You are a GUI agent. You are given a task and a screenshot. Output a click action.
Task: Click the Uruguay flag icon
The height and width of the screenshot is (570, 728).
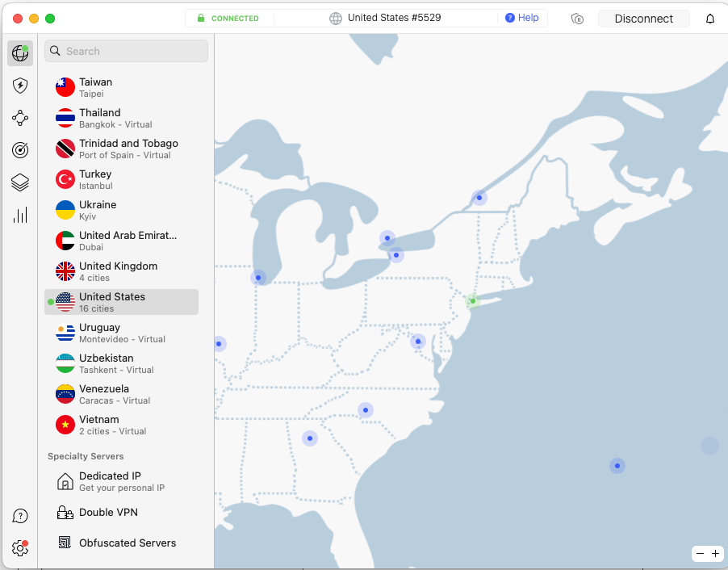[x=65, y=333]
